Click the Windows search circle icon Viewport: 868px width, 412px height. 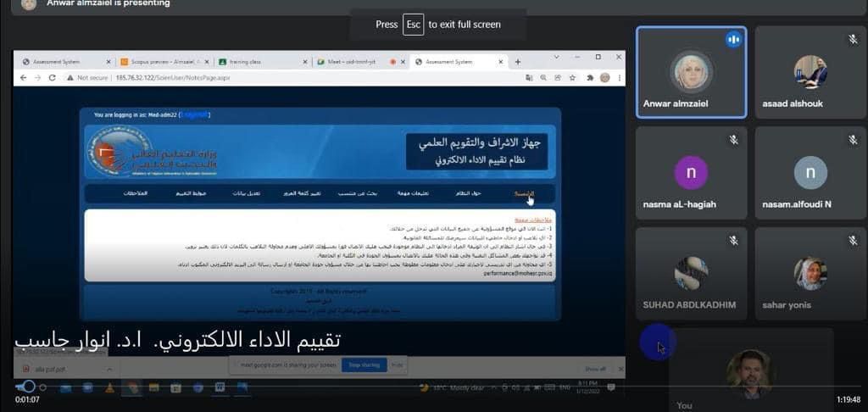42,387
